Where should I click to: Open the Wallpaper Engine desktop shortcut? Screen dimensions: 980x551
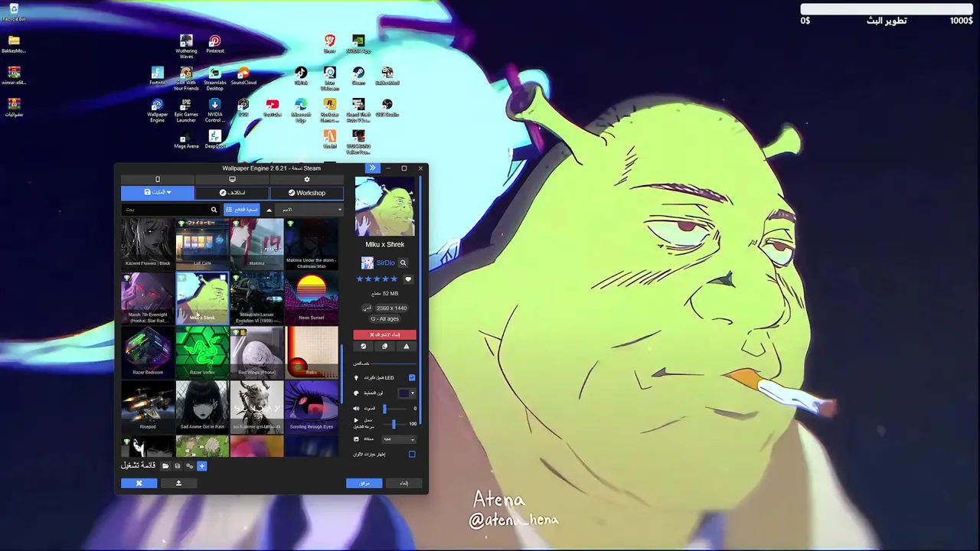click(157, 110)
